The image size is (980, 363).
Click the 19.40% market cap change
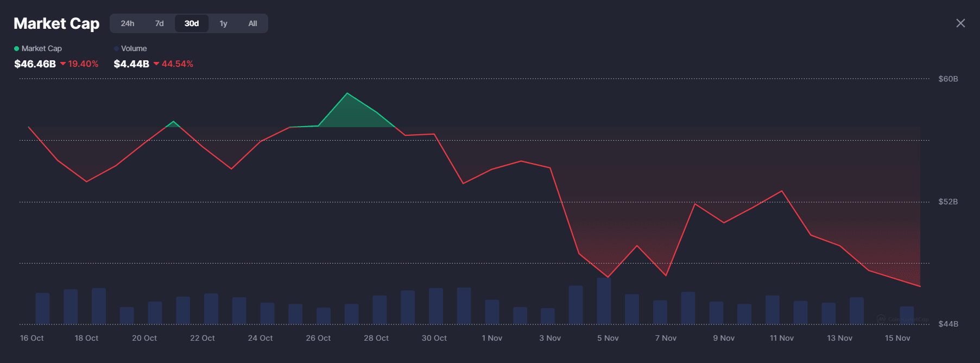point(83,64)
